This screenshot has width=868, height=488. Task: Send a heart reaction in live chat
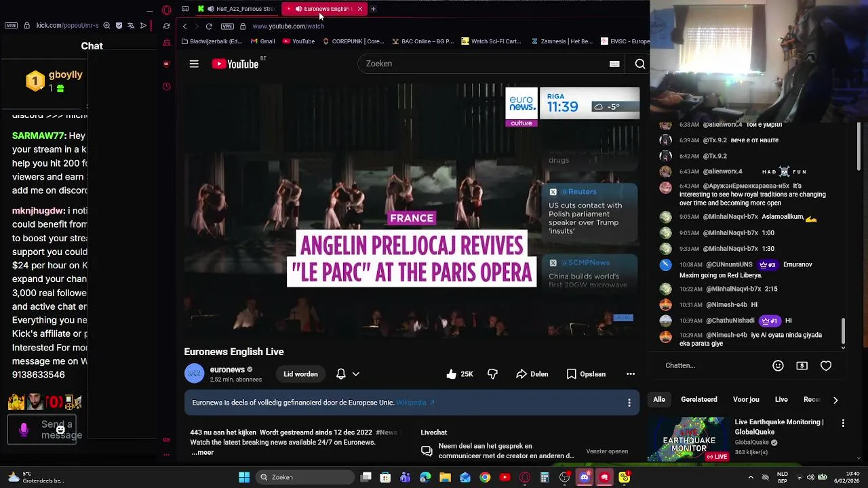coord(825,365)
